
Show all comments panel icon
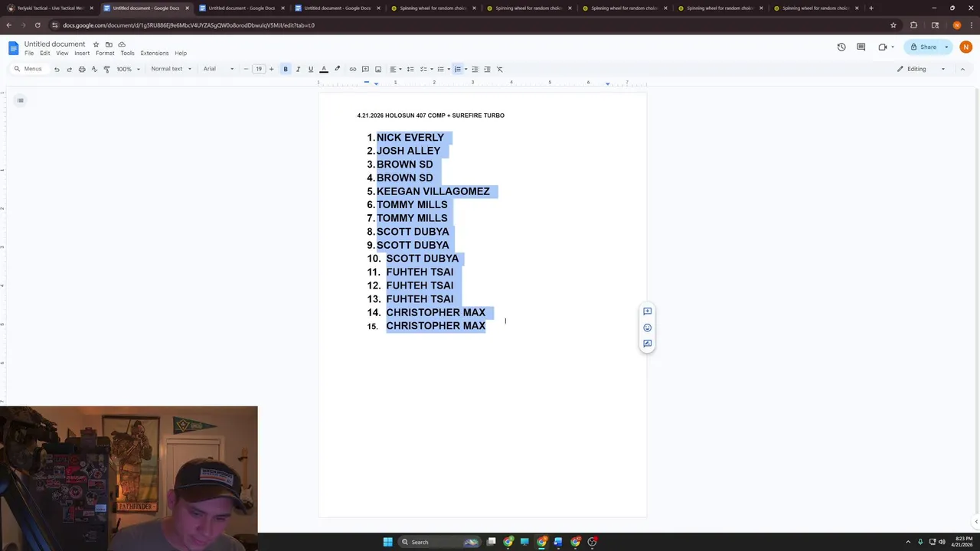pos(861,47)
